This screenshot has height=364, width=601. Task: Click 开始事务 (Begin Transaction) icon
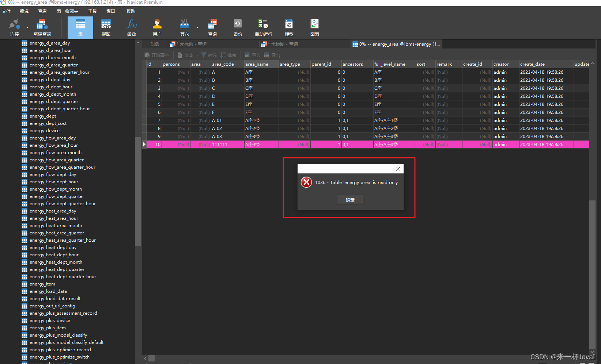[x=156, y=55]
